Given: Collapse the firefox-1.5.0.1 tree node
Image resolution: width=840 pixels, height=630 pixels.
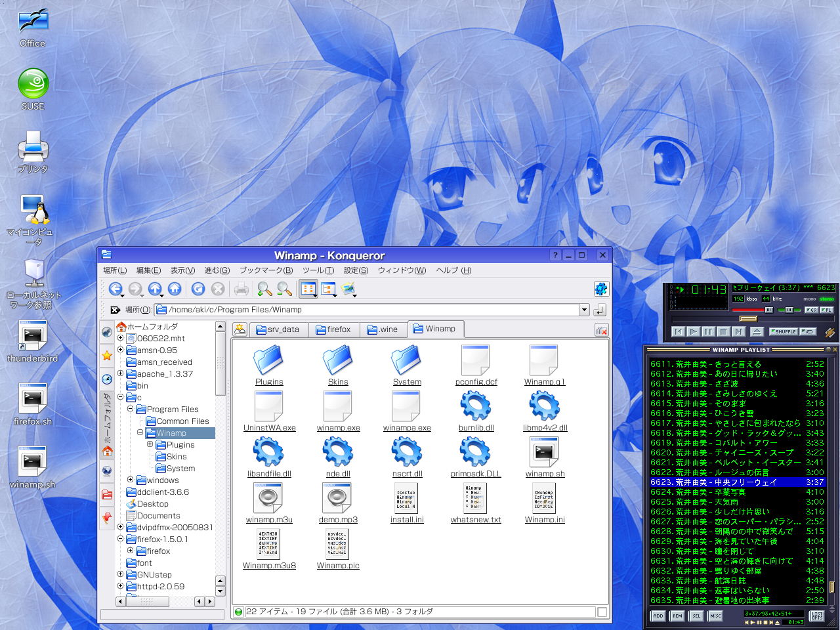Looking at the screenshot, I should coord(120,539).
